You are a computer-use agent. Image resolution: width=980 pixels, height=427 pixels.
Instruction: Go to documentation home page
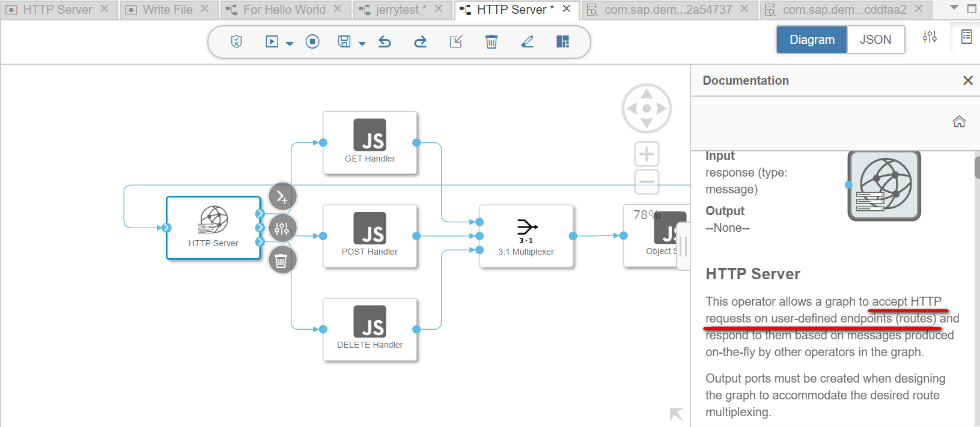pos(959,122)
